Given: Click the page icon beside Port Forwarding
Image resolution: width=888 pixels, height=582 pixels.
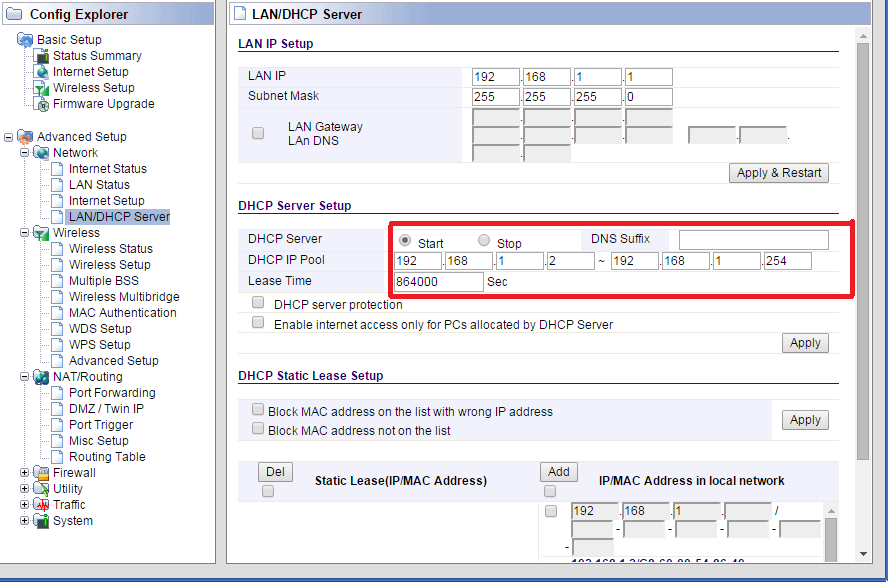Looking at the screenshot, I should point(57,393).
